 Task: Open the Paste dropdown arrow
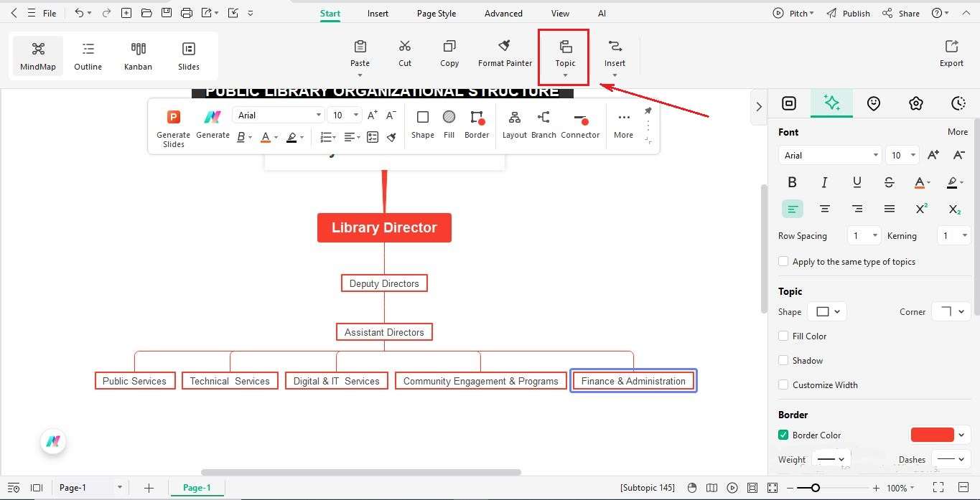pyautogui.click(x=360, y=75)
